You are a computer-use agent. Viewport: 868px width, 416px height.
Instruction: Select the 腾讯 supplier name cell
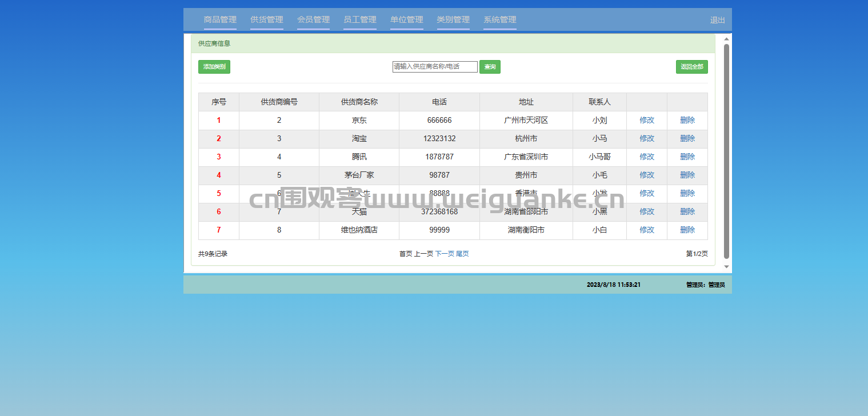point(359,157)
